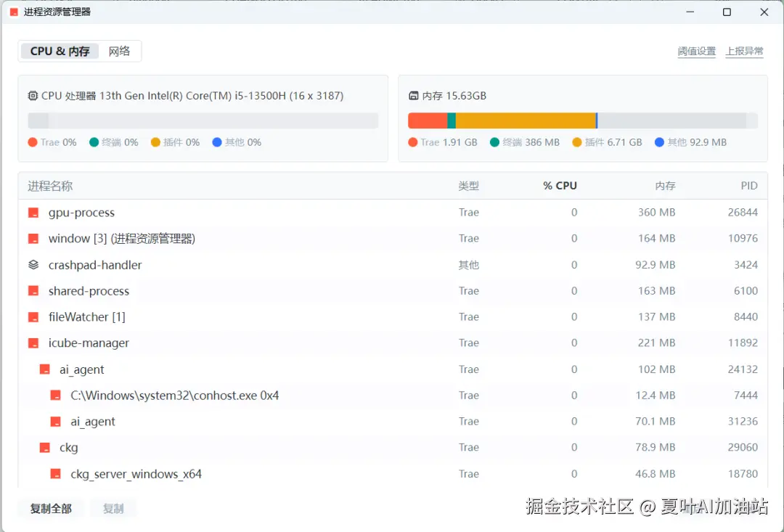This screenshot has width=784, height=532.
Task: Click the crashpad-handler layers icon
Action: click(33, 264)
